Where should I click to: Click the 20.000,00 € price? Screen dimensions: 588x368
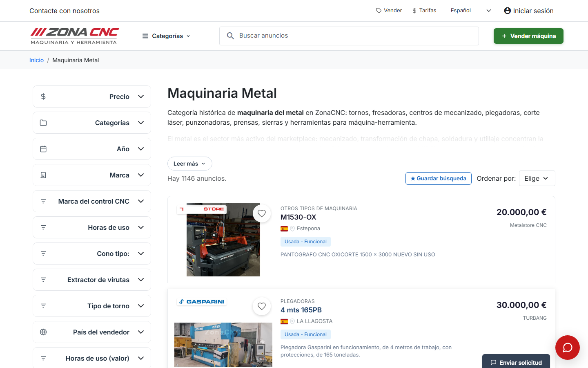pyautogui.click(x=521, y=212)
